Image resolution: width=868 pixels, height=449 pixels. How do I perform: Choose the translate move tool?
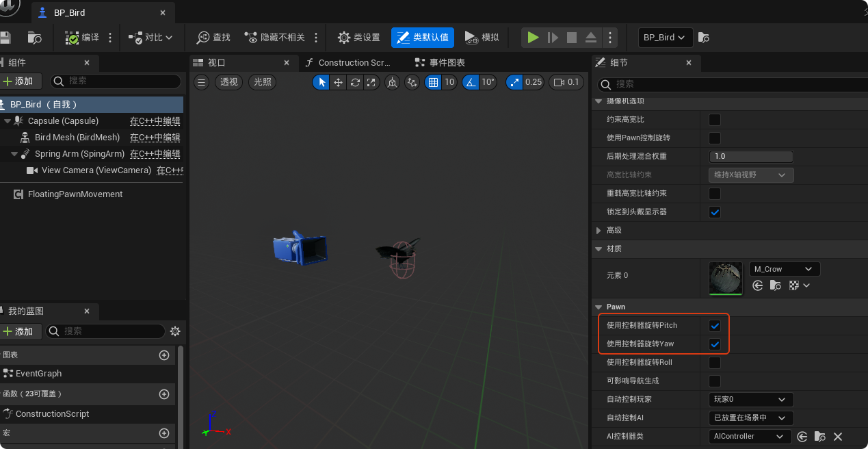(338, 82)
